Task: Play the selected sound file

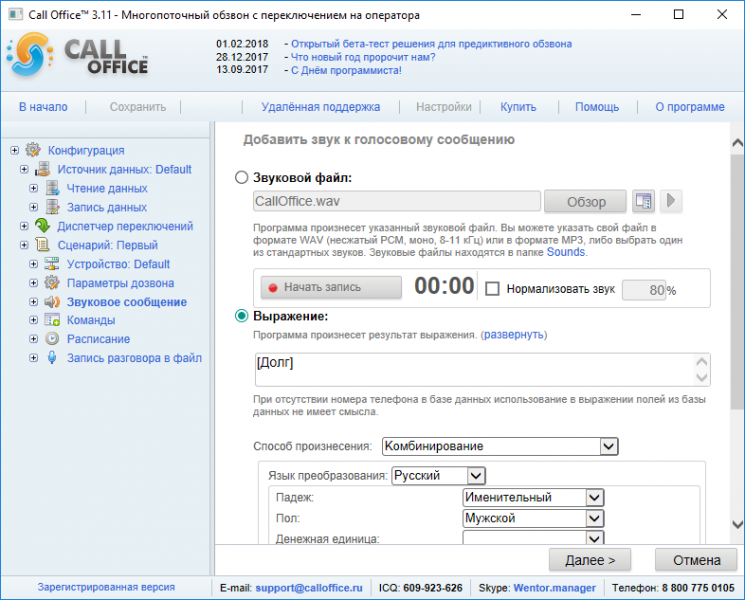Action: point(671,201)
